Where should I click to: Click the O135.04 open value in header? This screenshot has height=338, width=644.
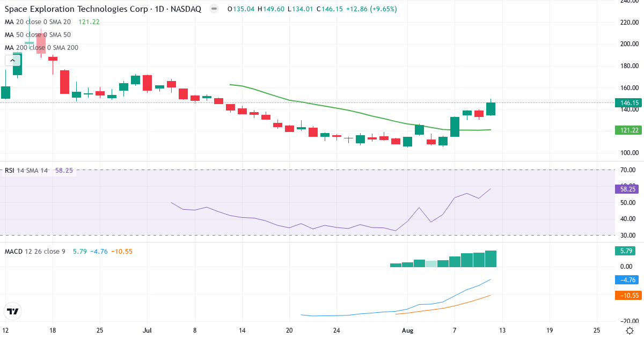point(241,9)
